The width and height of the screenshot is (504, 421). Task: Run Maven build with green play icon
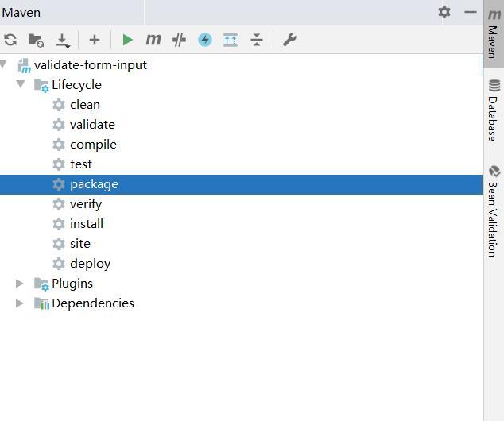(x=128, y=41)
